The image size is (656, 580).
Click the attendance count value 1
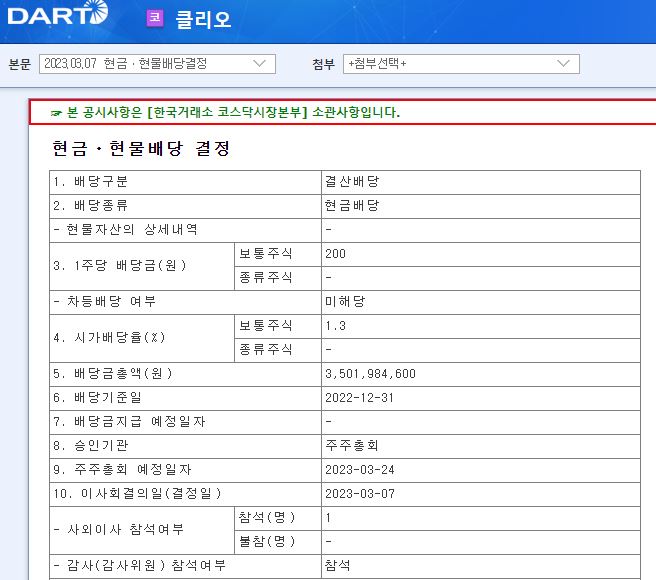click(x=328, y=518)
